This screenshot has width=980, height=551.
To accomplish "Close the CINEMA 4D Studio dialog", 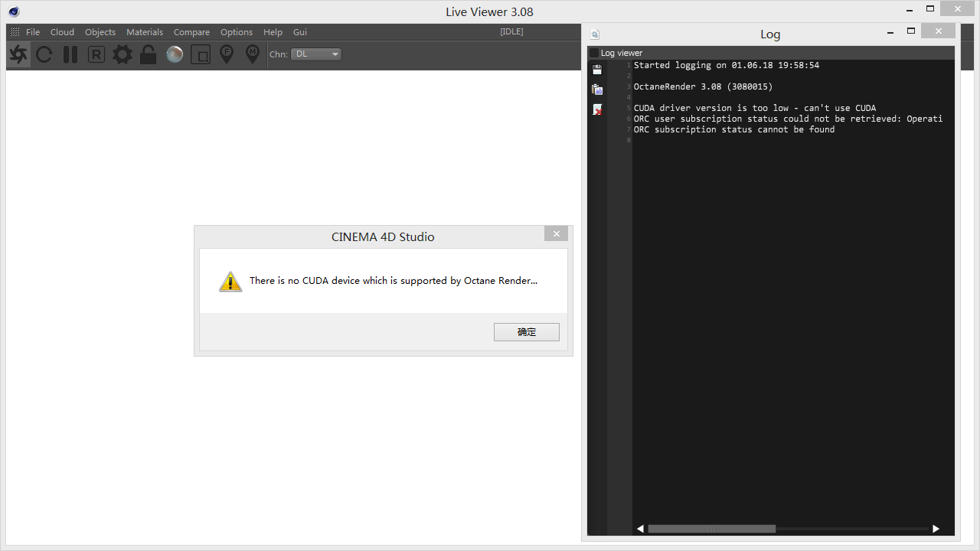I will [557, 234].
